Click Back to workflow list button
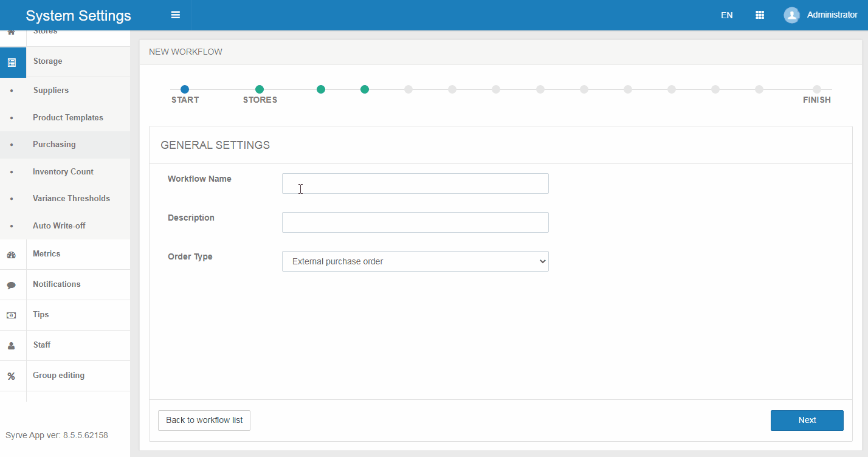This screenshot has width=868, height=457. pyautogui.click(x=204, y=420)
